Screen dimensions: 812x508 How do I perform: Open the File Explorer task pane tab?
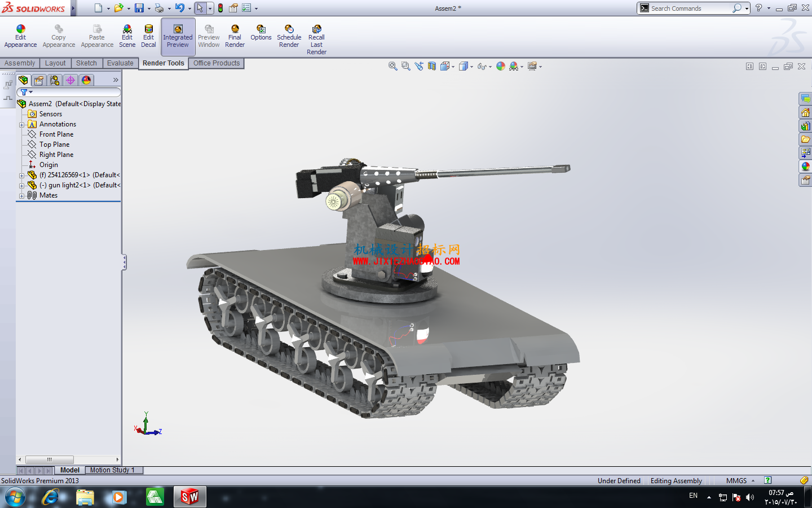click(805, 139)
